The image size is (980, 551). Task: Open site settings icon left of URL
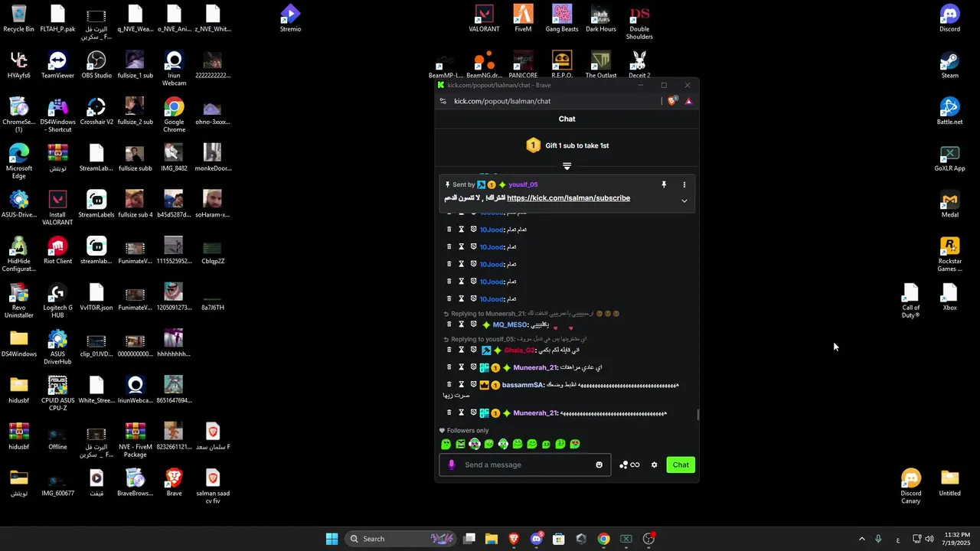(443, 101)
